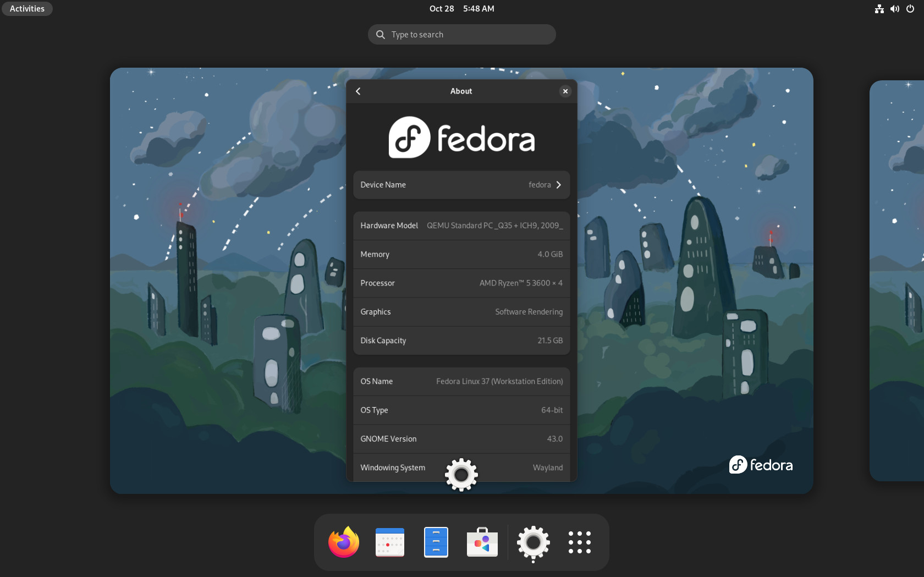
Task: Open the Software store in dock
Action: [x=482, y=542]
